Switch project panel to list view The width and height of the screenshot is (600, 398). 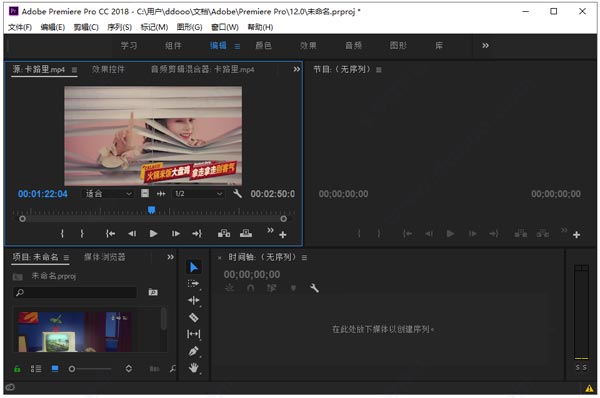(36, 369)
